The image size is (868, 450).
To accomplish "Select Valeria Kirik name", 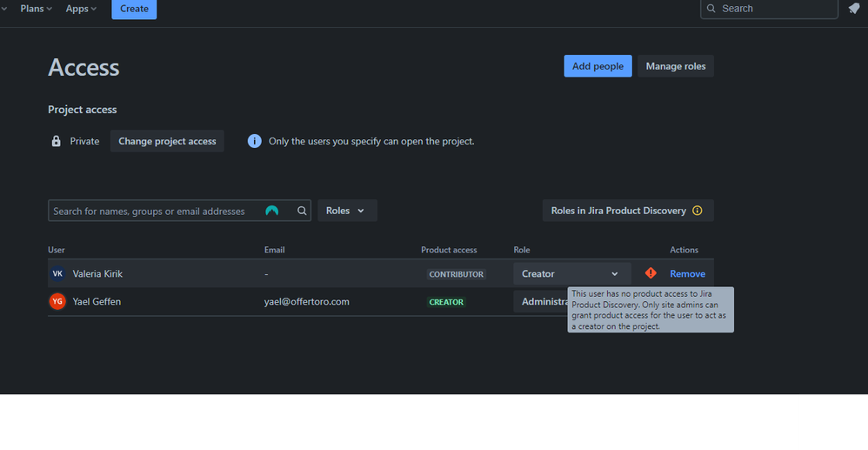I will (x=97, y=274).
